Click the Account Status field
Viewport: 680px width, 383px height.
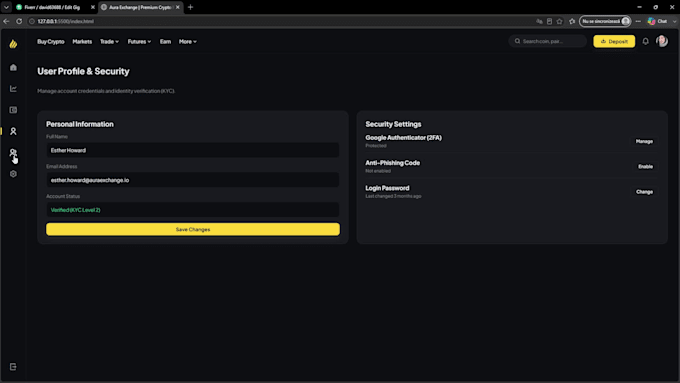[193, 210]
